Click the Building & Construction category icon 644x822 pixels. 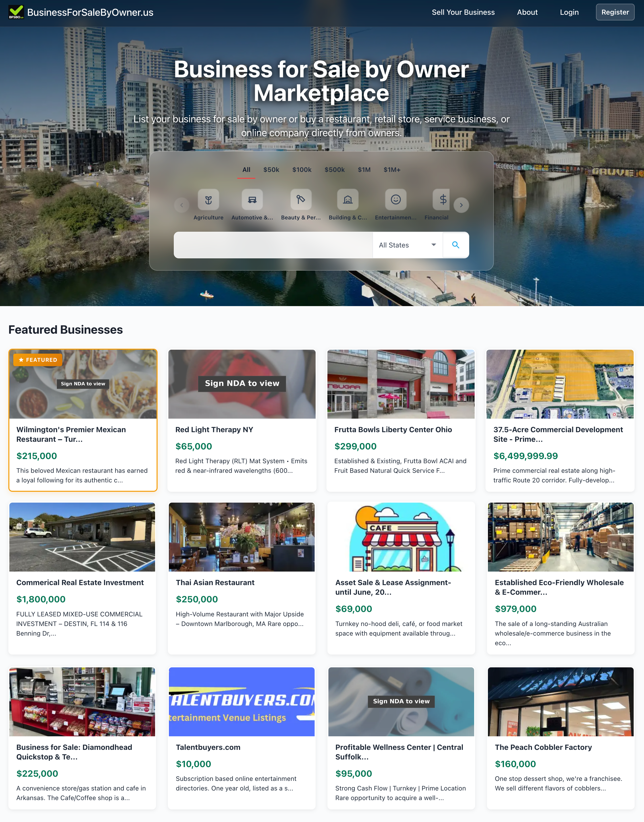(348, 199)
